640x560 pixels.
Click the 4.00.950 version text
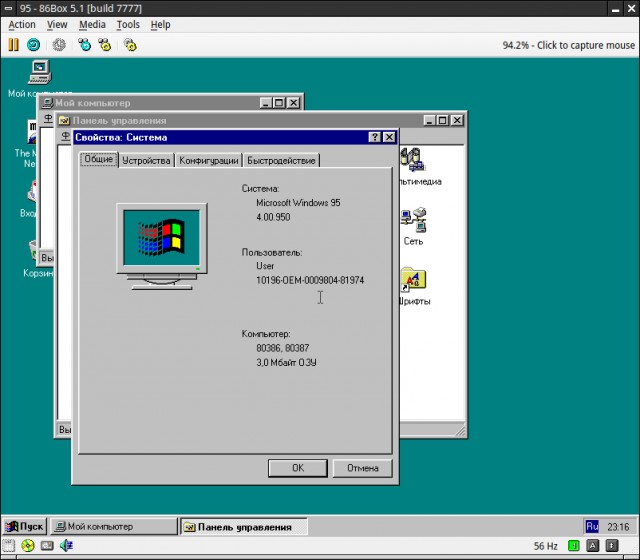273,217
